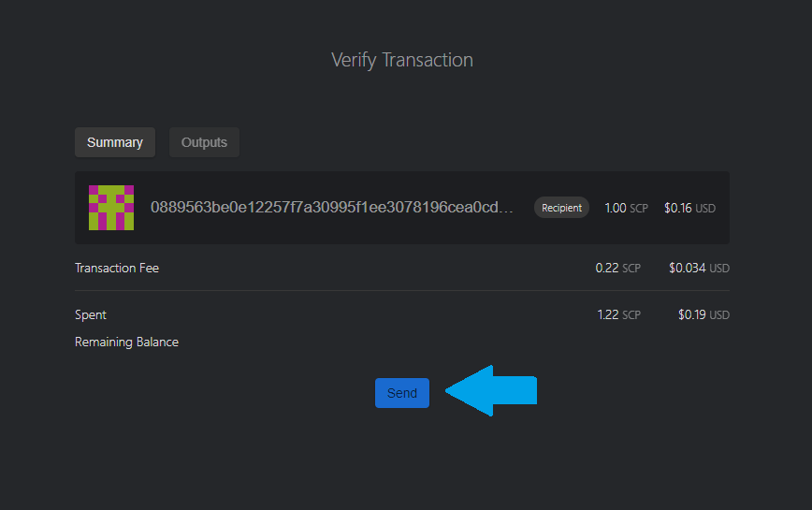Viewport: 812px width, 510px height.
Task: Click the Transaction Fee label
Action: pyautogui.click(x=117, y=268)
